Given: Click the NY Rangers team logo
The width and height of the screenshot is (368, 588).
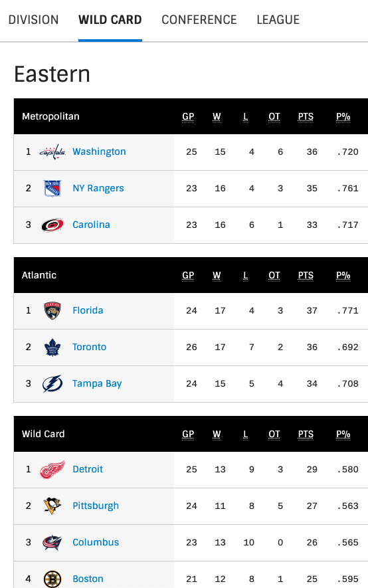Looking at the screenshot, I should (52, 188).
